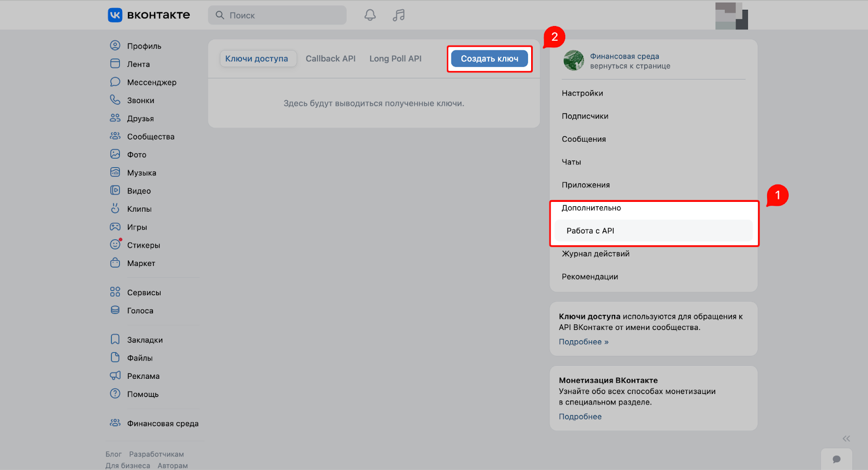Click the Блог footer link
Screen dimensions: 868x470
[x=113, y=454]
